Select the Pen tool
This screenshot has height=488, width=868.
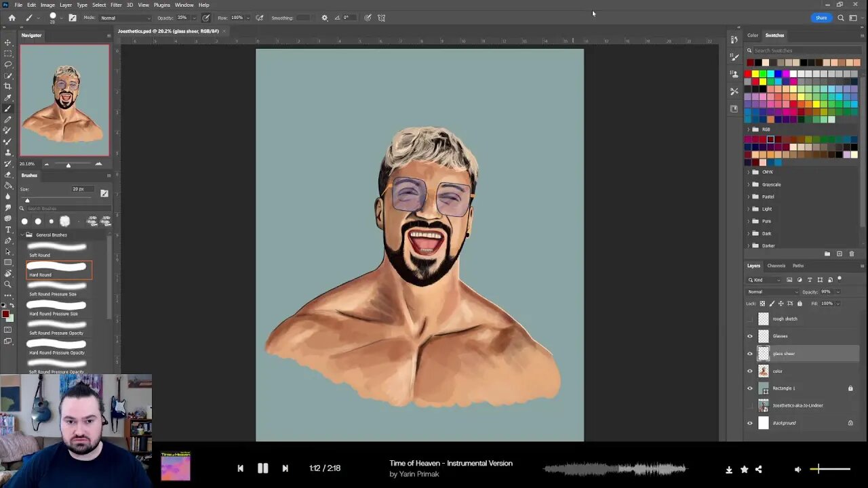pyautogui.click(x=8, y=241)
